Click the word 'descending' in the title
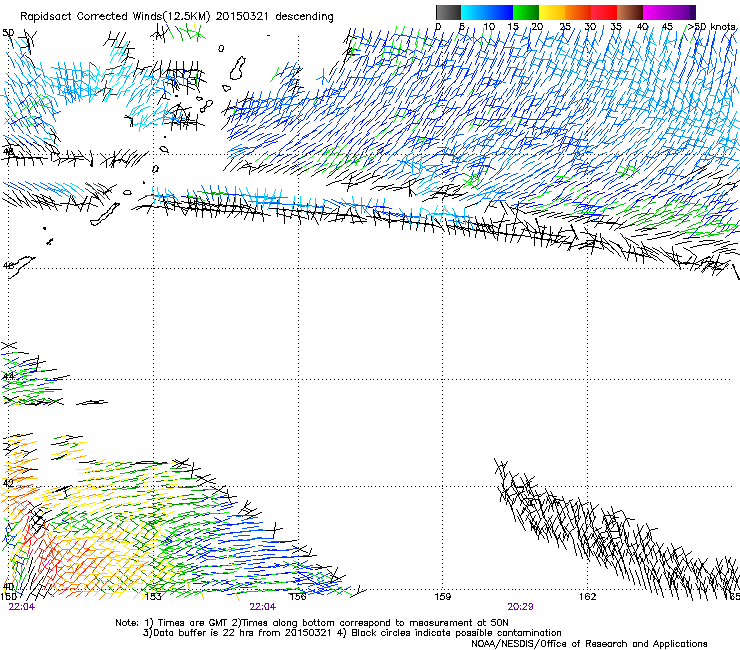This screenshot has height=650, width=740. [x=304, y=17]
